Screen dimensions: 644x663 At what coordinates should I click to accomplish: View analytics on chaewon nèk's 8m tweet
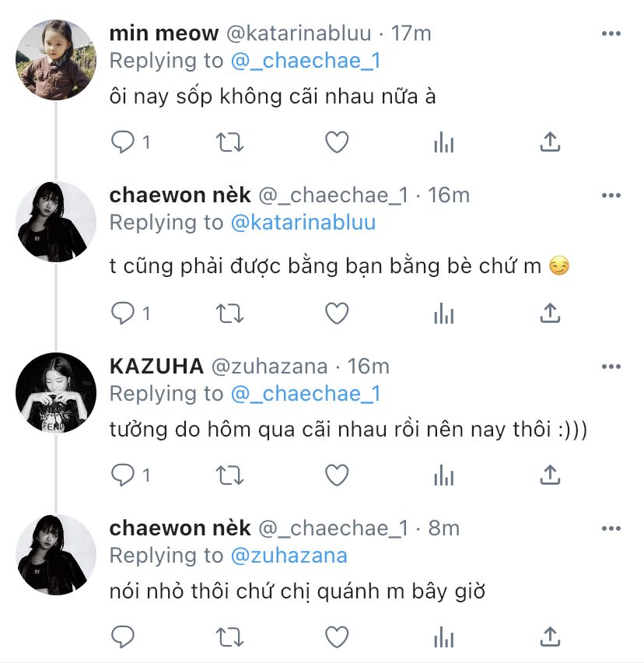click(443, 636)
